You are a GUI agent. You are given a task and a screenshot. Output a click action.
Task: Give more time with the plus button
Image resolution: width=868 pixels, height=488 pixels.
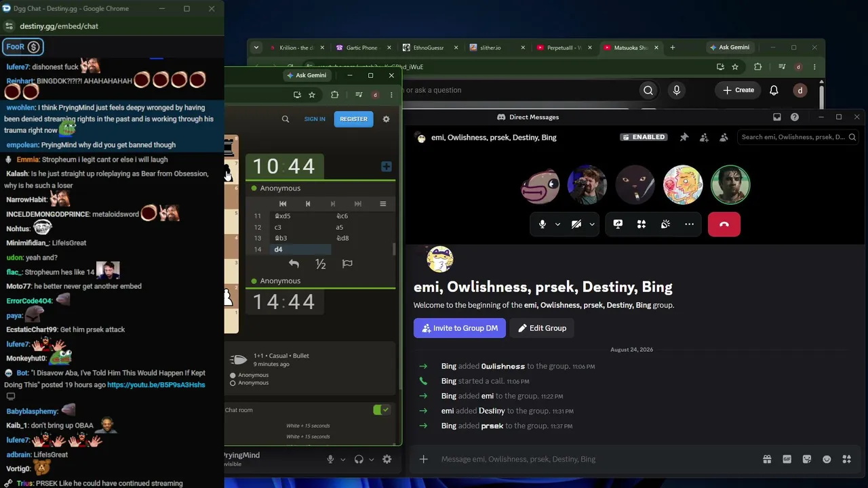click(x=387, y=166)
